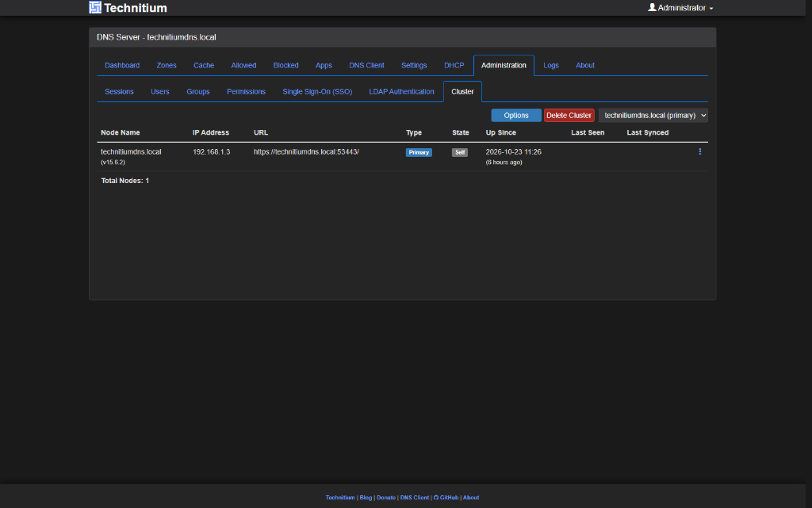Open the About tab
Screen dimensions: 812x508
pyautogui.click(x=584, y=65)
